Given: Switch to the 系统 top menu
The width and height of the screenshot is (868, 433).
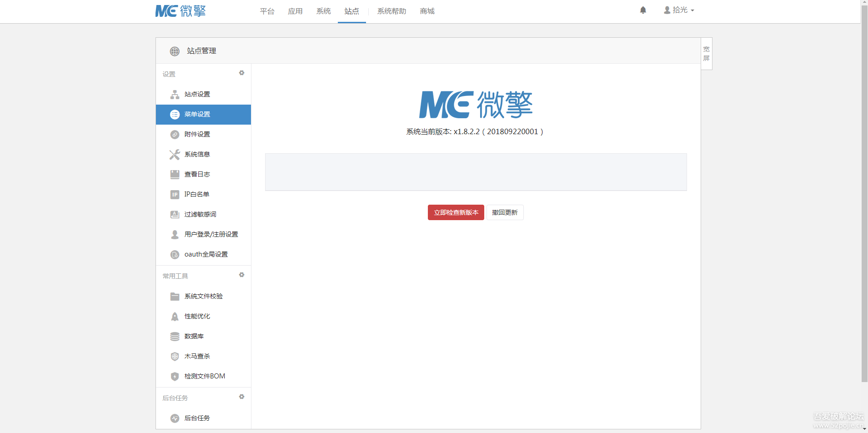Looking at the screenshot, I should pyautogui.click(x=324, y=11).
